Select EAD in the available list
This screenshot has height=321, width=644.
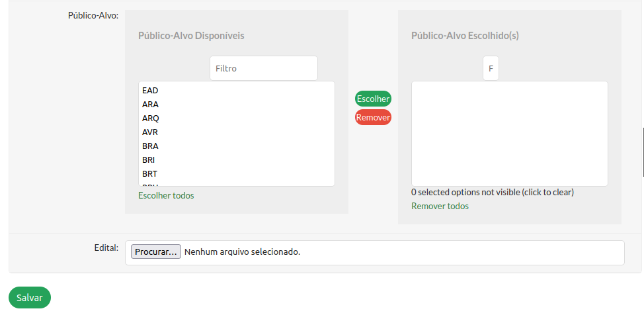coord(237,91)
